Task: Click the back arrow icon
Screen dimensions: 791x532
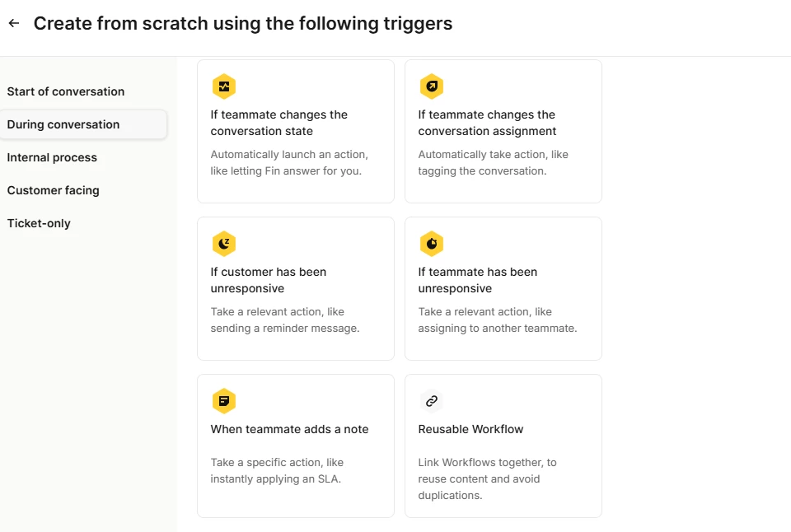Action: click(14, 23)
